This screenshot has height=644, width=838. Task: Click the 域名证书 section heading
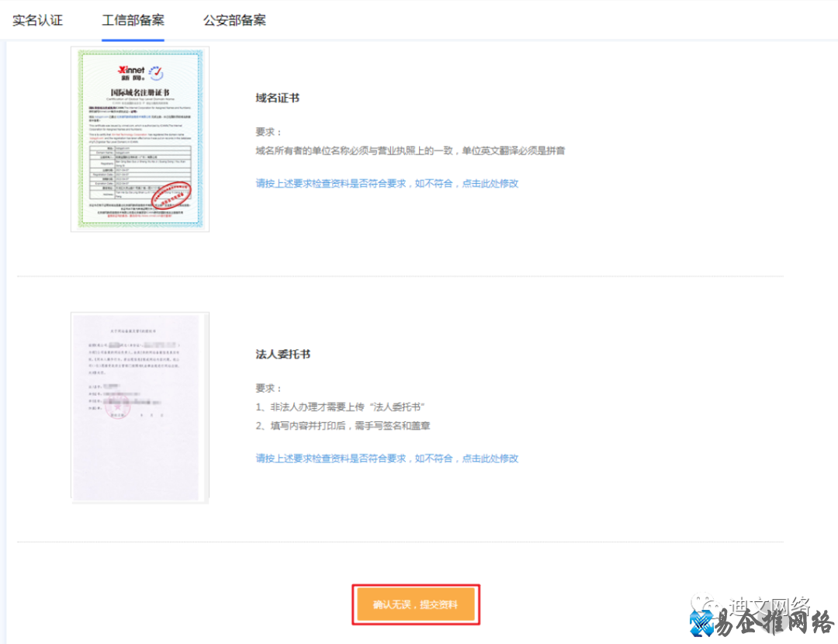(275, 99)
